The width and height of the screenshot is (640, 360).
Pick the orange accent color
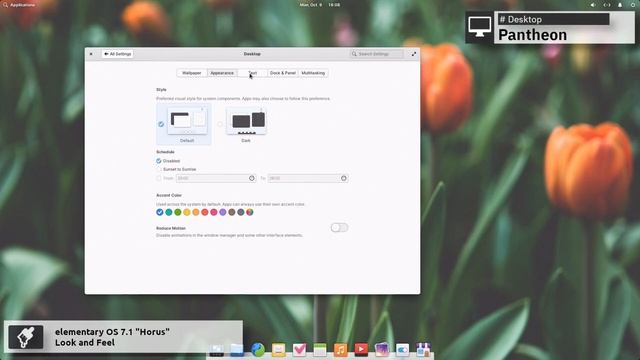(x=196, y=212)
